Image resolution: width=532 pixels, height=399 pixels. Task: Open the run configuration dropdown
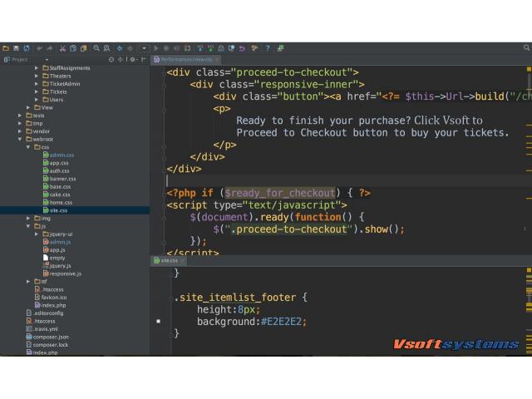[144, 49]
